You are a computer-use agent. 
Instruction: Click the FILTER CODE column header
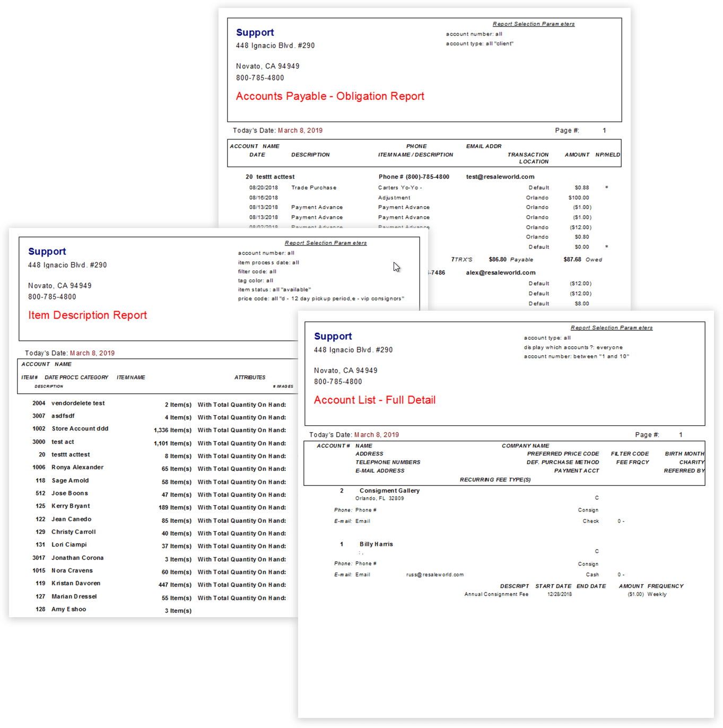coord(630,454)
